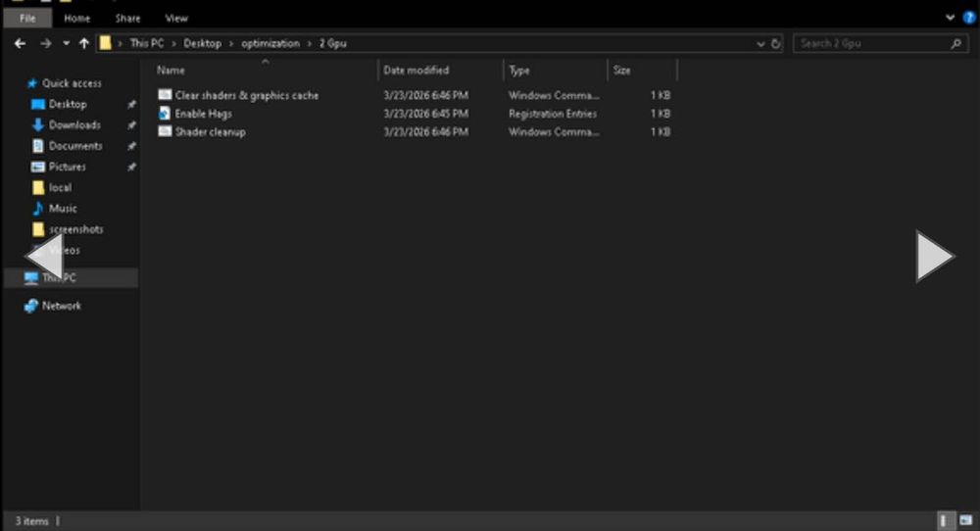Sort by Date modified column
980x531 pixels.
point(416,70)
